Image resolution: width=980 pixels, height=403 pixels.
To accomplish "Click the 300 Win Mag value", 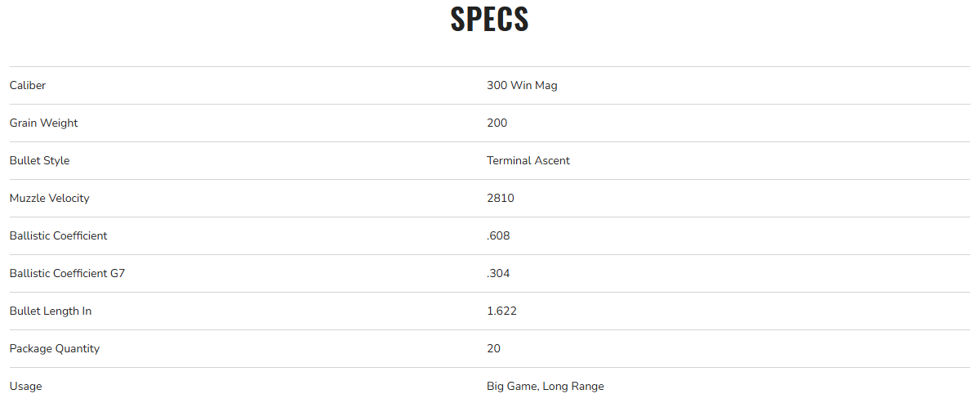I will click(522, 85).
